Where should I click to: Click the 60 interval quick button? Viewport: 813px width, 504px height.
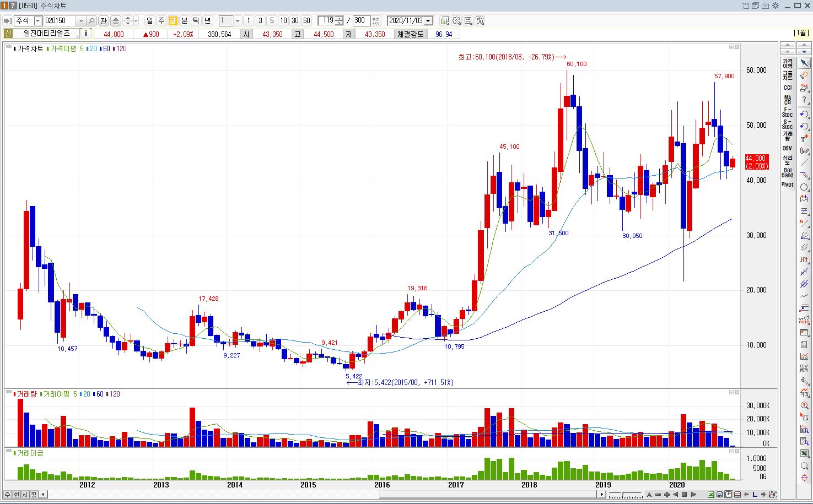click(x=306, y=20)
